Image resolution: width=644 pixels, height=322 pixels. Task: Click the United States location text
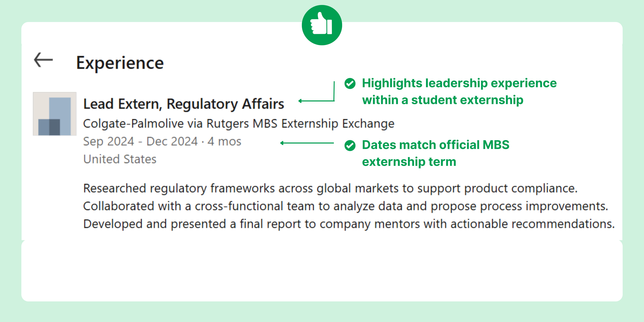pos(120,159)
